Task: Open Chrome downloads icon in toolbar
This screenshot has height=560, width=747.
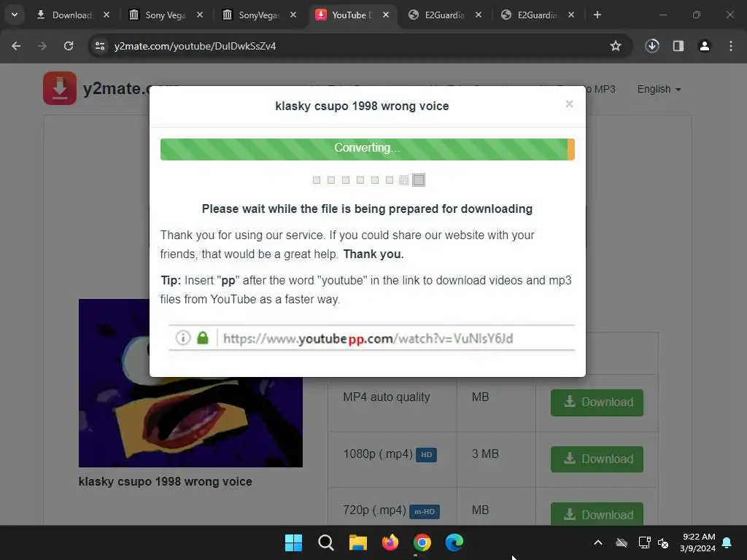Action: pyautogui.click(x=652, y=46)
